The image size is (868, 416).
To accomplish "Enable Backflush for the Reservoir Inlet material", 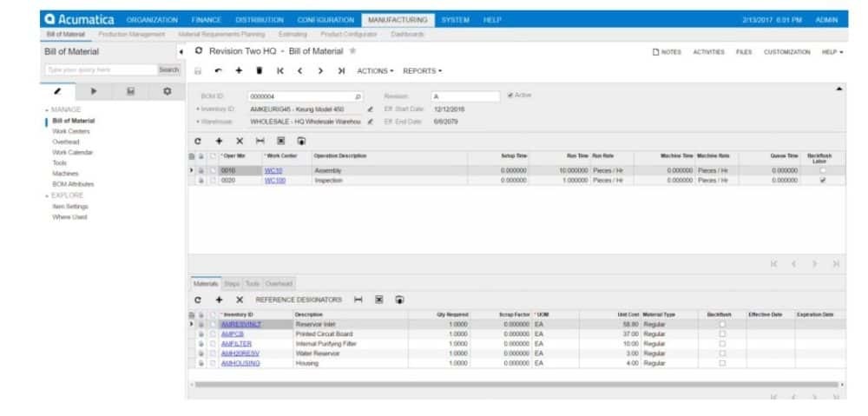I will tap(722, 324).
